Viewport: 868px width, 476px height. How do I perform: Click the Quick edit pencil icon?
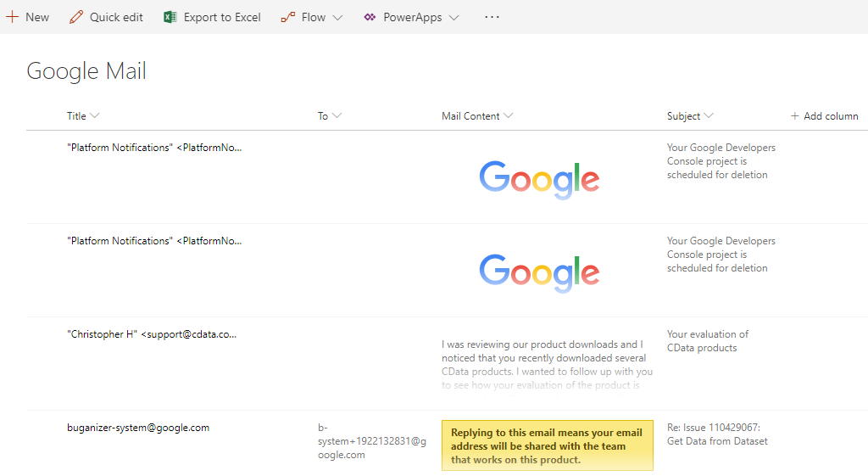(76, 17)
